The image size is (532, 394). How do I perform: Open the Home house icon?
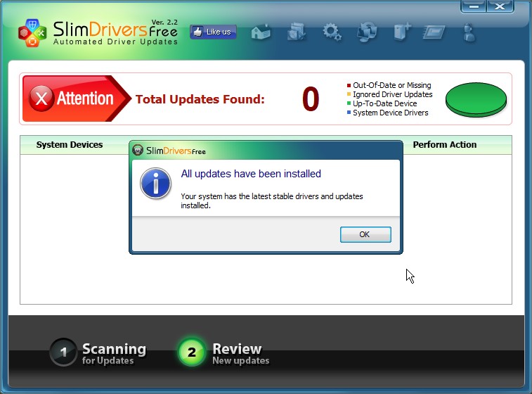(x=261, y=33)
